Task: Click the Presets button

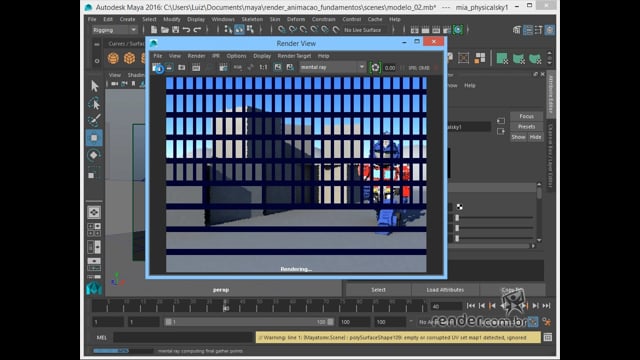Action: 527,127
